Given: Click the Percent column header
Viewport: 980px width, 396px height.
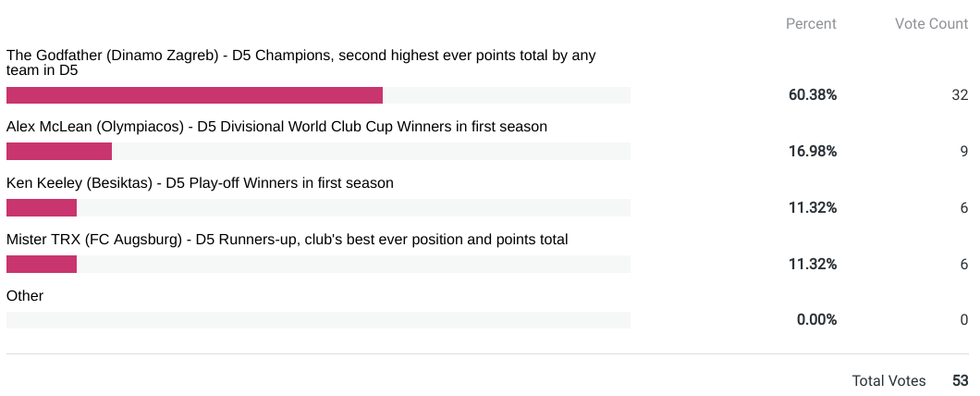Looking at the screenshot, I should 811,24.
